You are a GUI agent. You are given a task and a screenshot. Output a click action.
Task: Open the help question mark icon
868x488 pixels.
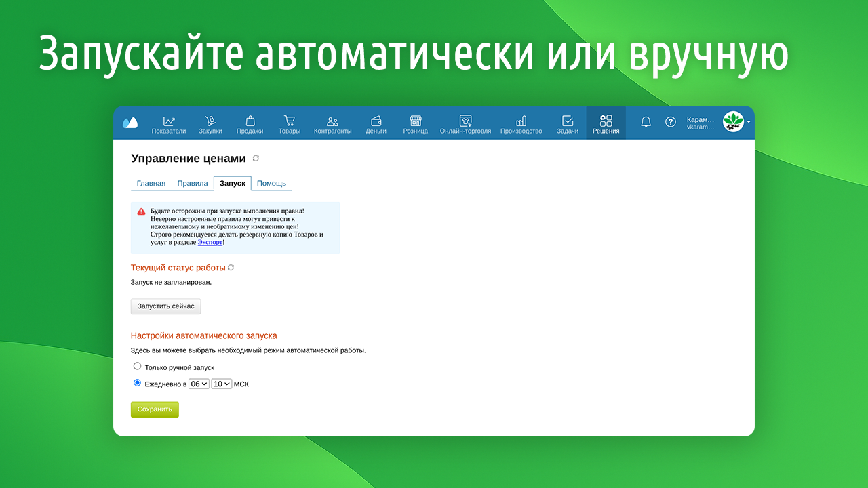tap(670, 122)
